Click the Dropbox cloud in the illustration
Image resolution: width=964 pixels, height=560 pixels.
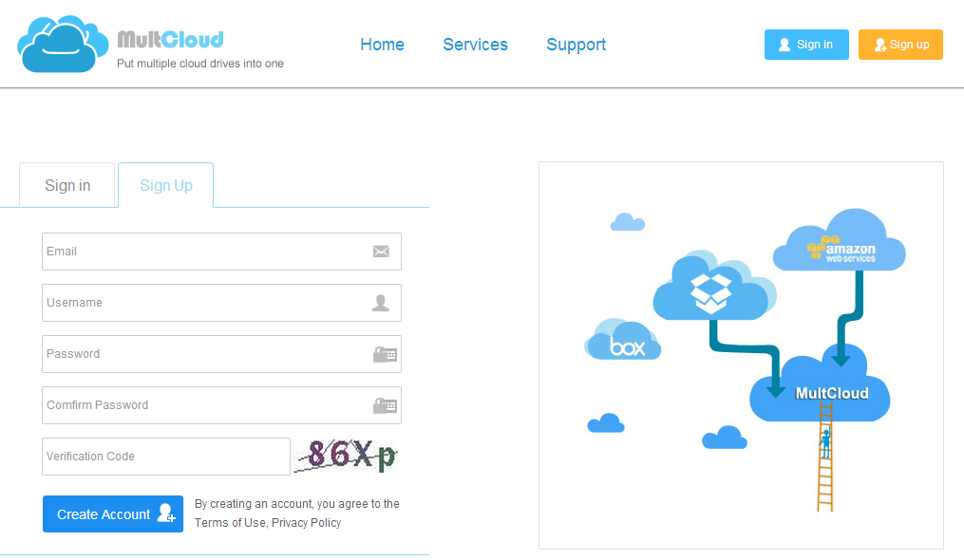click(x=714, y=287)
